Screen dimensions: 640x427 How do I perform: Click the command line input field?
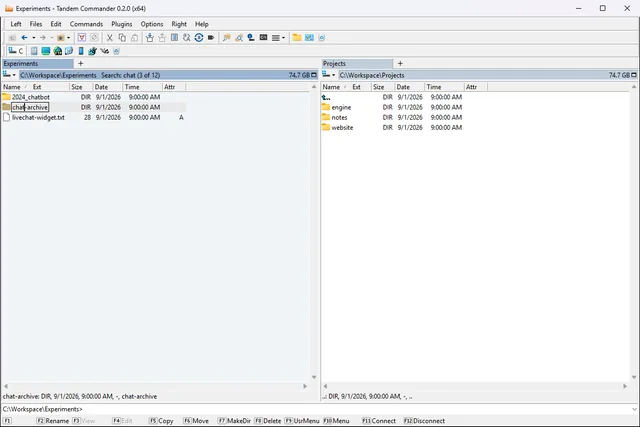coord(356,409)
